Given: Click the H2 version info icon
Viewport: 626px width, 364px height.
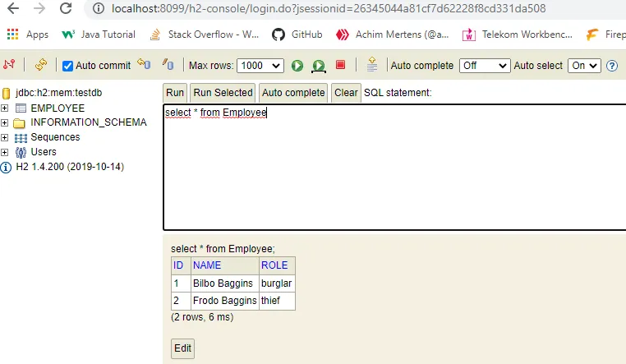Looking at the screenshot, I should 6,168.
